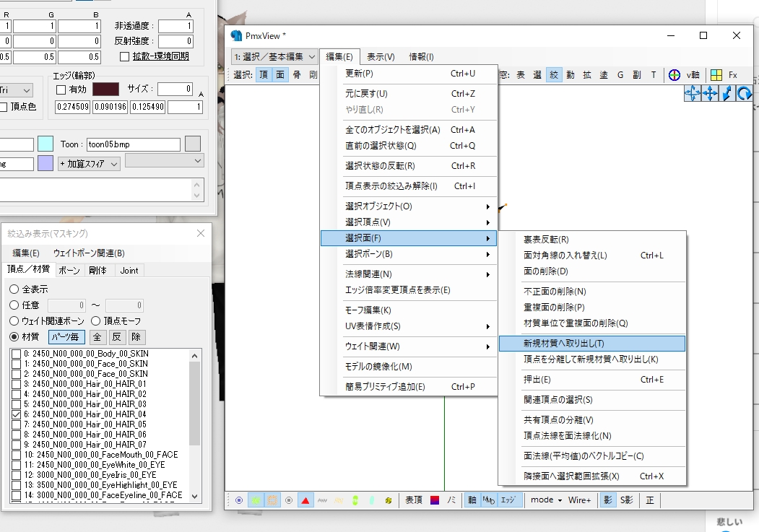This screenshot has width=759, height=532.
Task: Click the 反 invert button
Action: coord(117,337)
